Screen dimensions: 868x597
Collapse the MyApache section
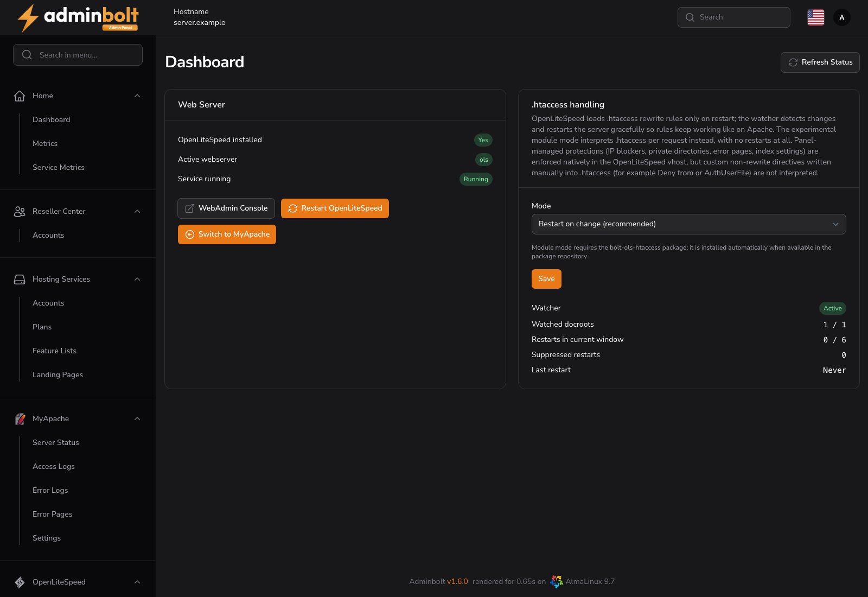(137, 419)
